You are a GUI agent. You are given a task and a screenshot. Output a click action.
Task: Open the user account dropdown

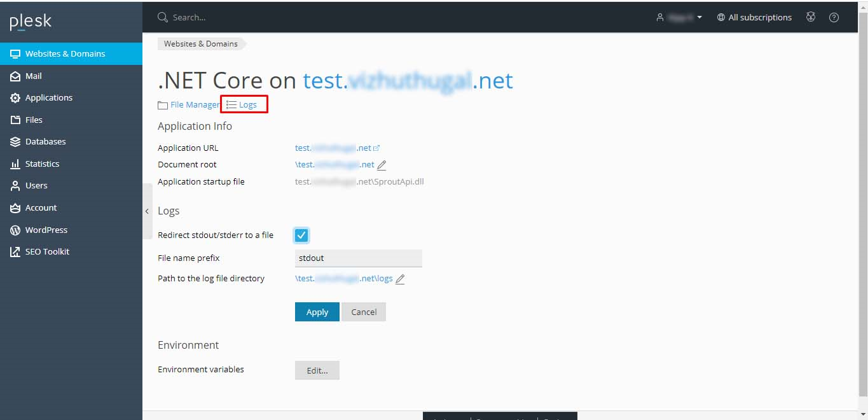(679, 17)
